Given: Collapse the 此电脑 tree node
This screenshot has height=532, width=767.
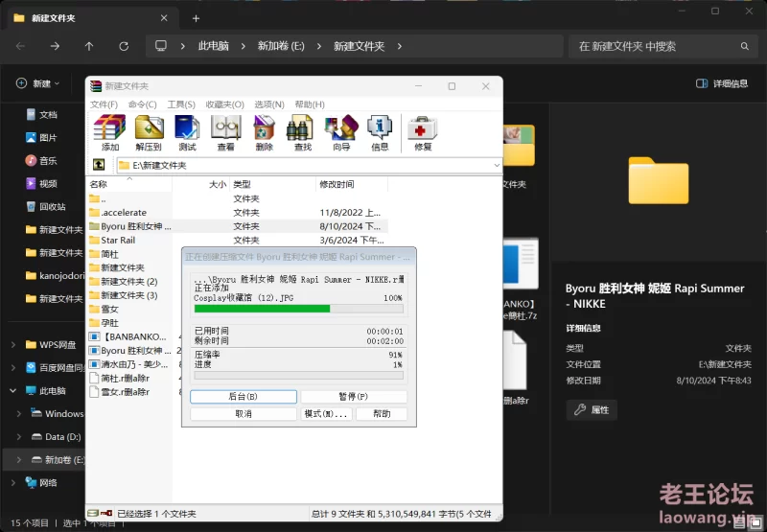Looking at the screenshot, I should coord(13,391).
